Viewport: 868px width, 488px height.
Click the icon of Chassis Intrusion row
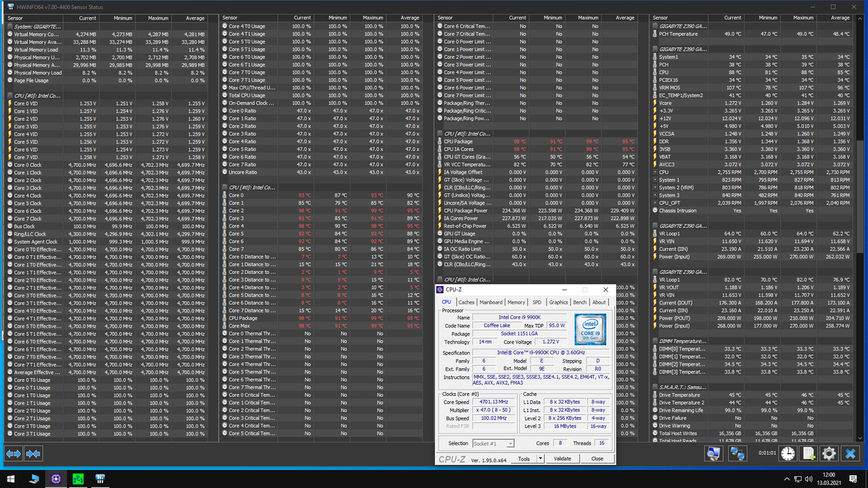pyautogui.click(x=656, y=210)
